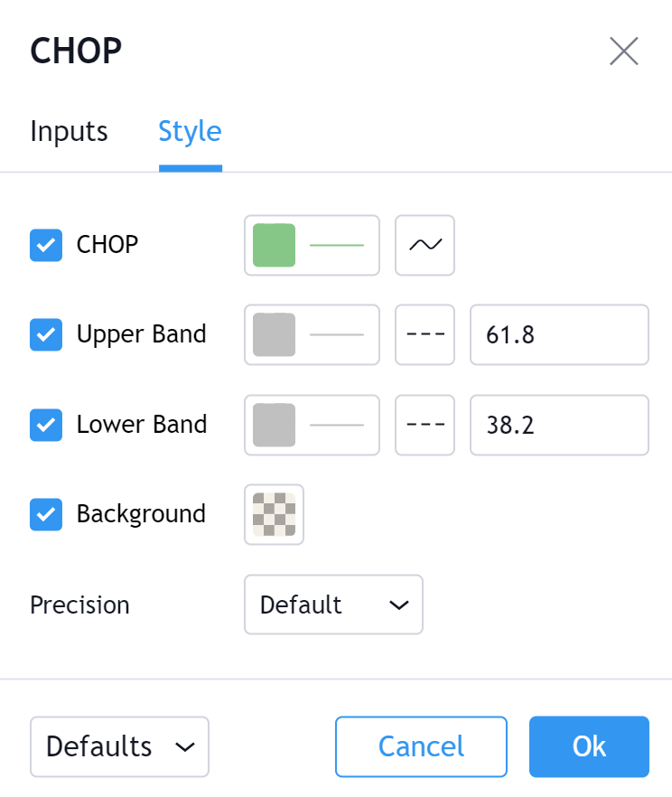Uncheck the CHOP plot checkbox

pos(46,245)
